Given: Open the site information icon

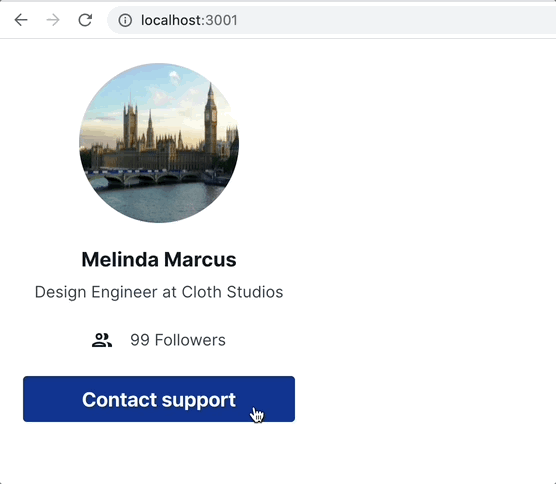Looking at the screenshot, I should tap(125, 20).
